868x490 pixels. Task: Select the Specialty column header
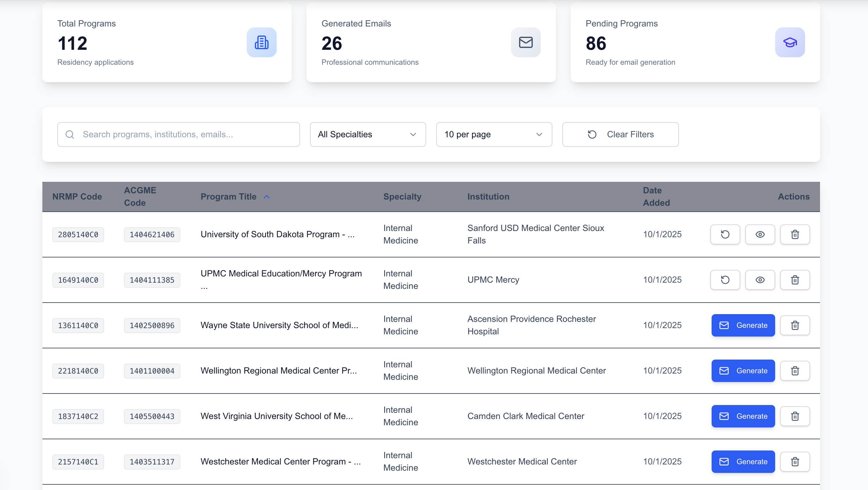coord(402,197)
